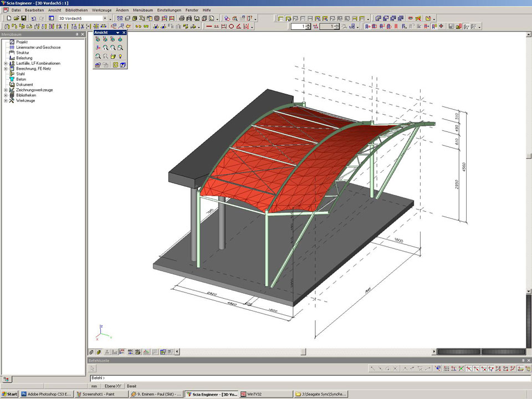Open the Stahl item in menu tree
The width and height of the screenshot is (532, 399).
(21, 74)
